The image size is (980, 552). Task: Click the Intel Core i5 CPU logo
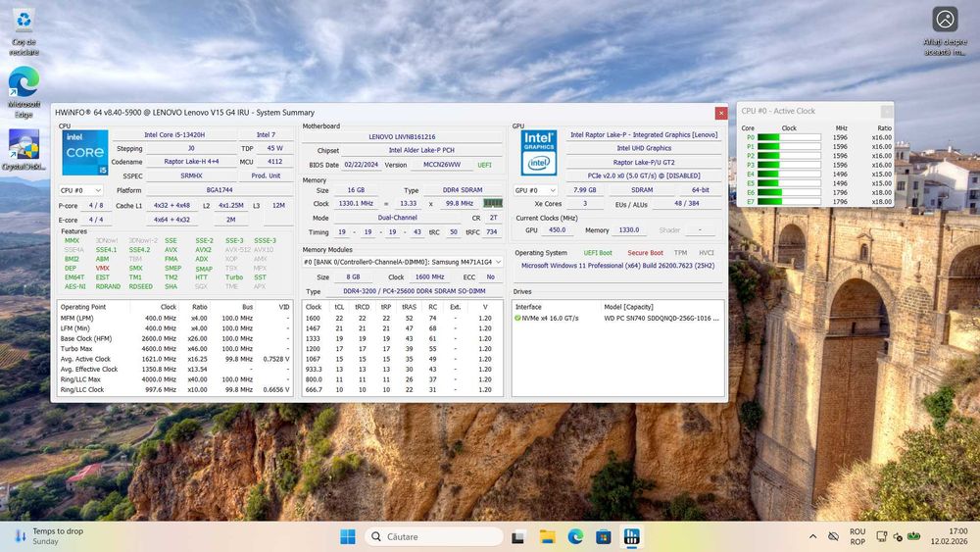point(85,153)
